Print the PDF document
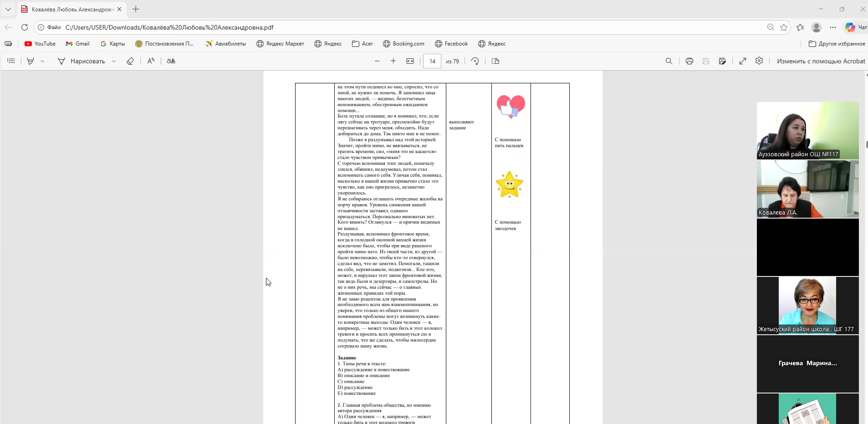The image size is (868, 424). pyautogui.click(x=689, y=61)
